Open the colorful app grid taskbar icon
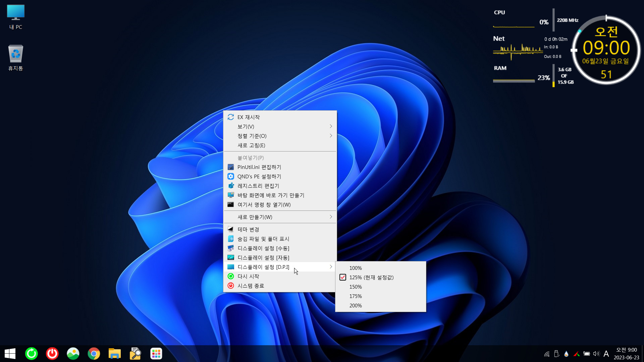This screenshot has width=644, height=362. [x=156, y=354]
